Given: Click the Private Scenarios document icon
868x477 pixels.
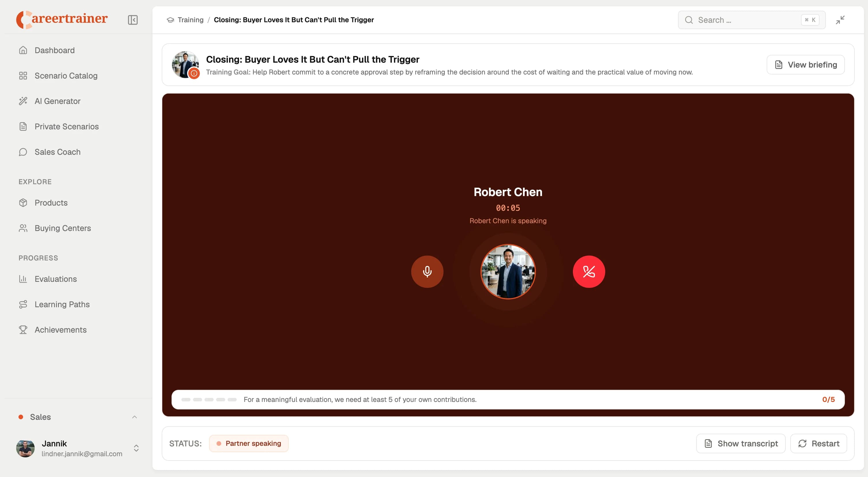Looking at the screenshot, I should click(23, 126).
